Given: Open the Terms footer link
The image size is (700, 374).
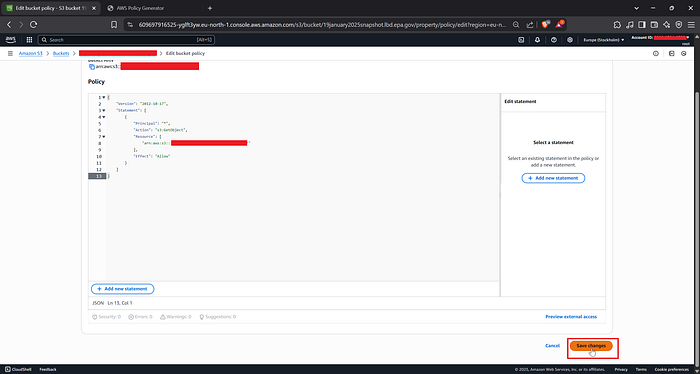Looking at the screenshot, I should coord(641,370).
